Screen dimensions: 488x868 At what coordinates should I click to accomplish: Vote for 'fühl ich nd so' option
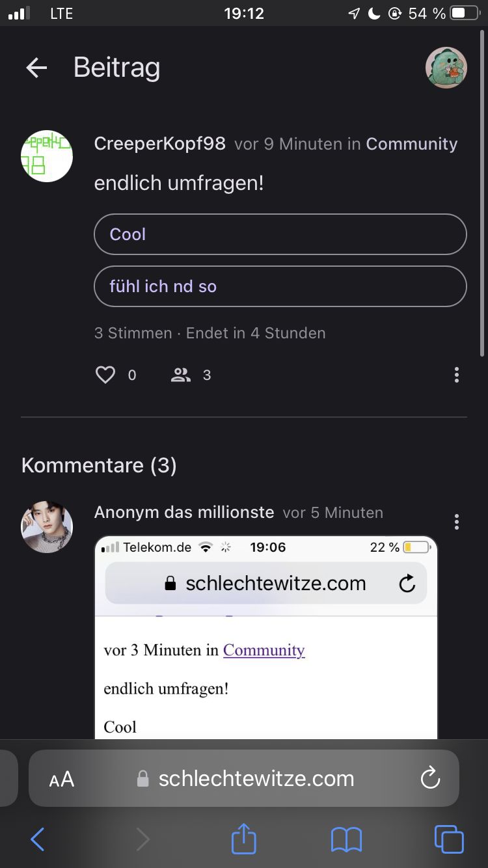click(x=280, y=286)
